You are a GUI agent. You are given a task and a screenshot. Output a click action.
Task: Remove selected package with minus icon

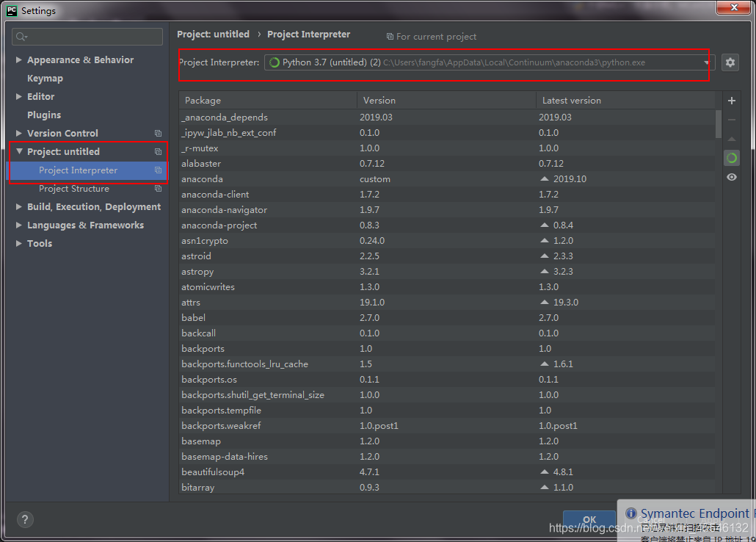pyautogui.click(x=731, y=120)
